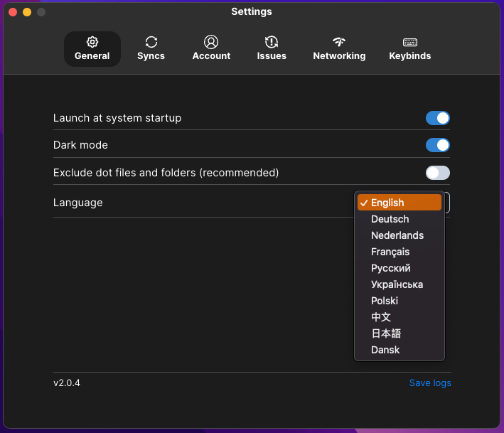Open the Keybinds tab keyboard icon
This screenshot has height=433, width=504.
(x=410, y=42)
